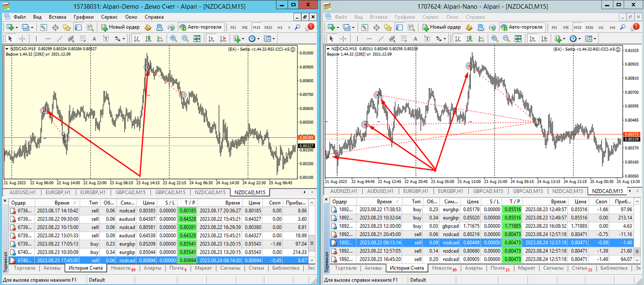The width and height of the screenshot is (644, 285).
Task: Expand Profiles dropdown arrow in Alpari-Demo
Action: tap(32, 27)
